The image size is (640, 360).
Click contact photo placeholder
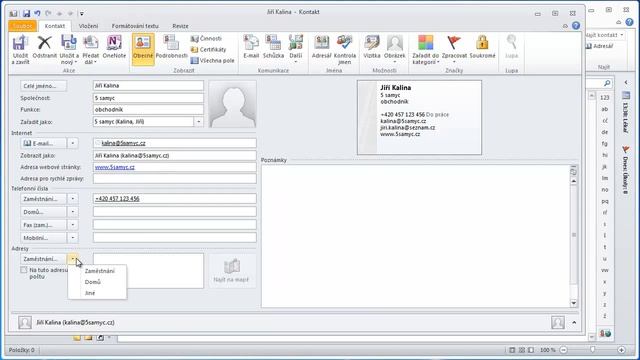pyautogui.click(x=233, y=104)
